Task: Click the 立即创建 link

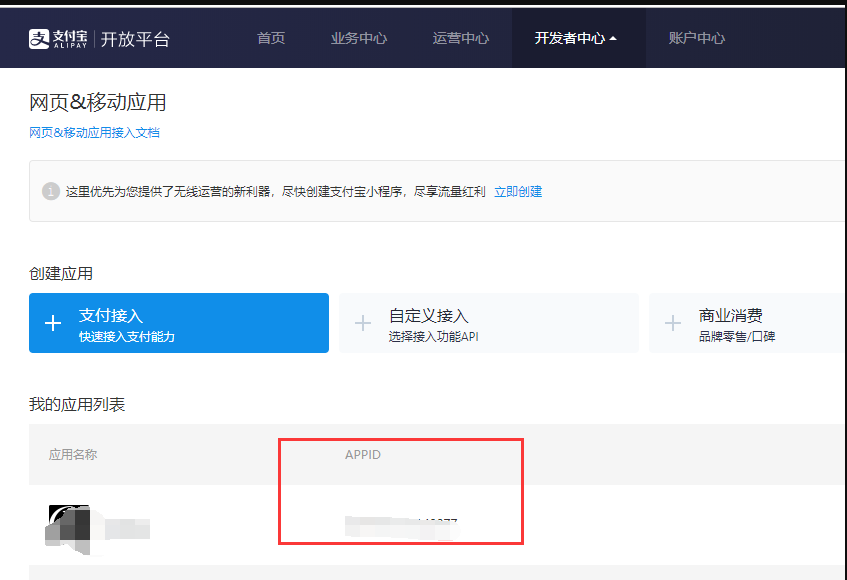Action: click(x=518, y=192)
